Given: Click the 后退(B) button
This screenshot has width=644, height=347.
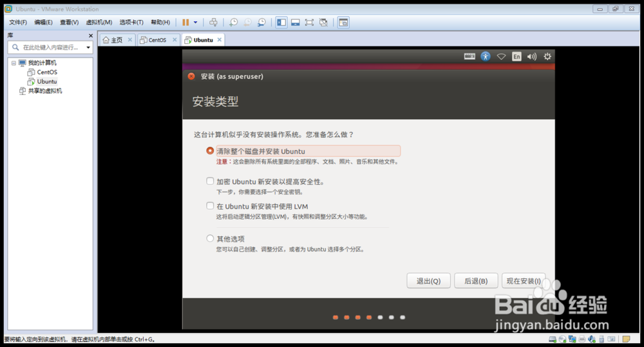Looking at the screenshot, I should click(476, 281).
